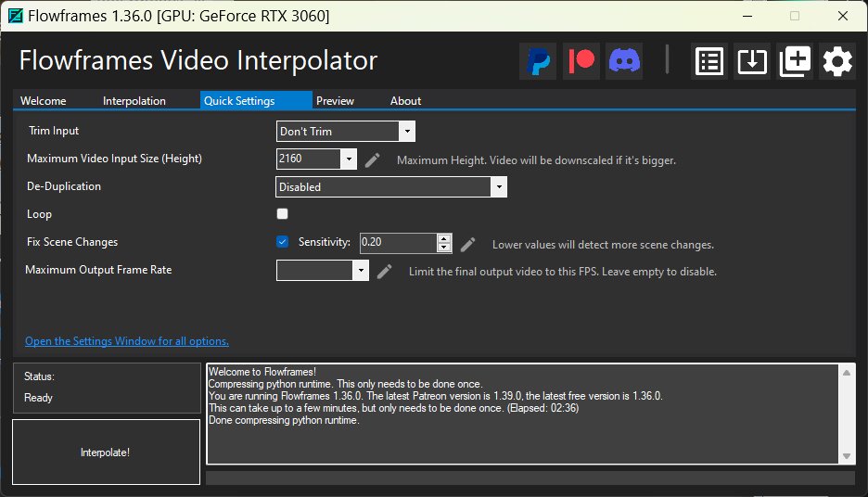The width and height of the screenshot is (868, 497).
Task: Click the 'Ready' status text
Action: (x=38, y=398)
